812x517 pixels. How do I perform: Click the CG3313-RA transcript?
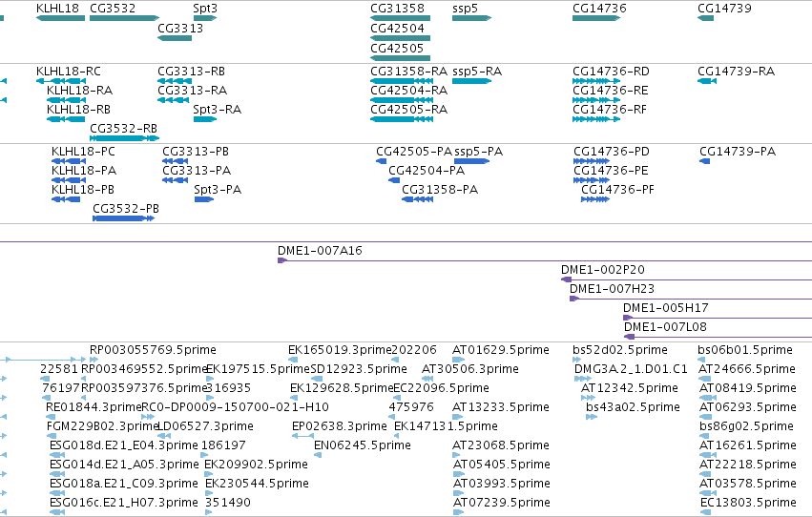174,100
